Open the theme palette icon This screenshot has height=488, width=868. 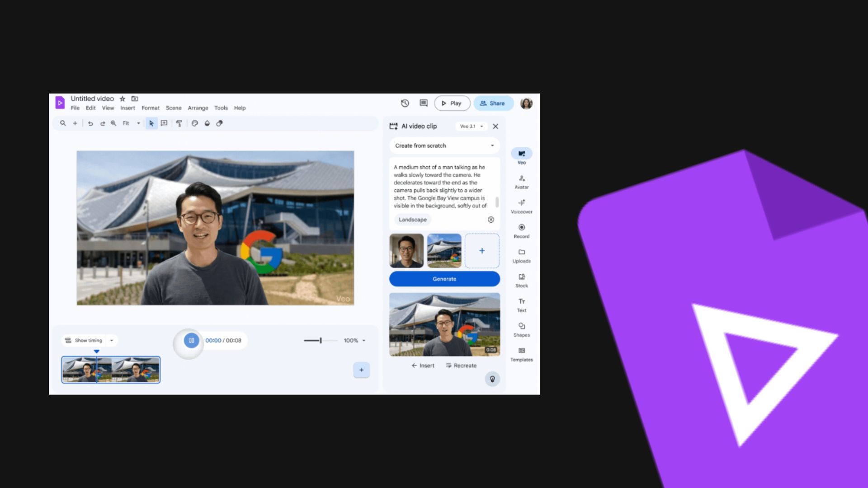tap(195, 123)
